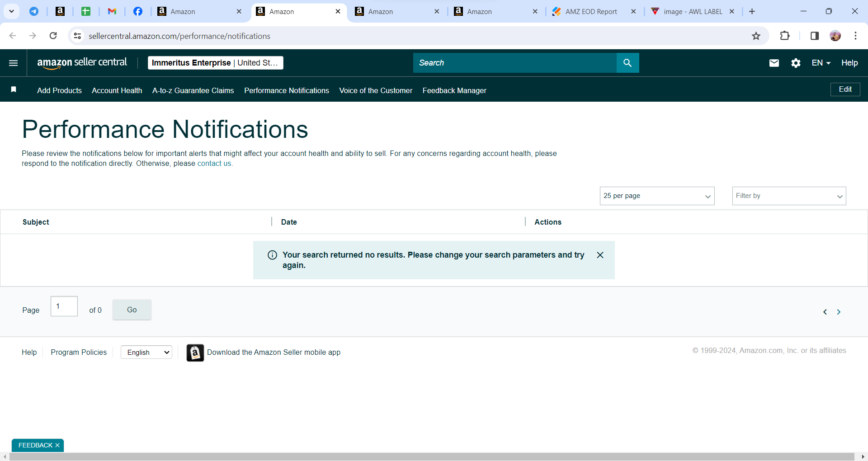Click the horizontal scrollbar at bottom
Viewport: 868px width, 461px height.
(432, 457)
